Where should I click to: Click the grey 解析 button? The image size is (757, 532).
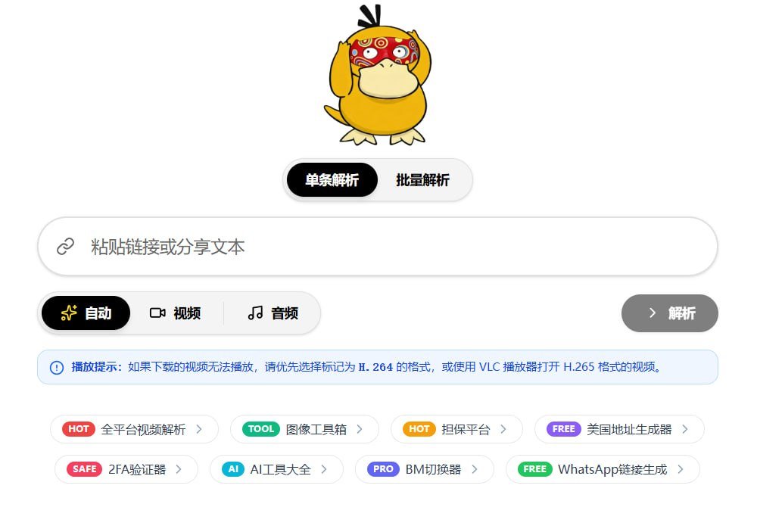(x=670, y=313)
